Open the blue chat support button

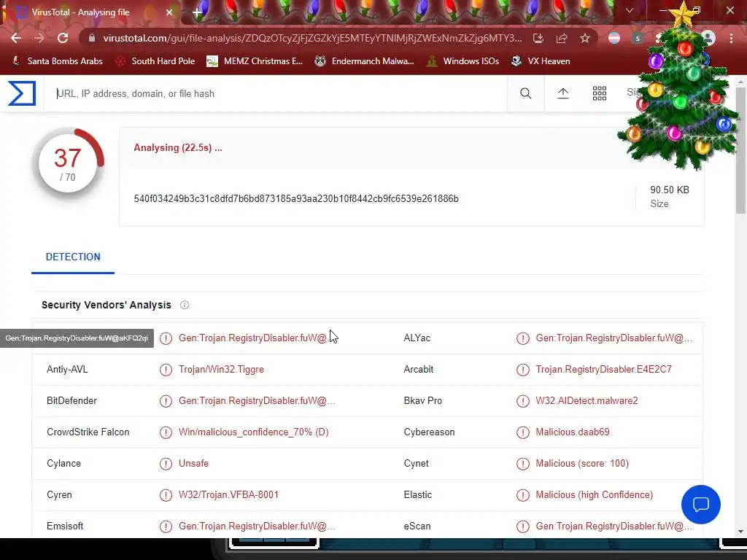pos(701,505)
